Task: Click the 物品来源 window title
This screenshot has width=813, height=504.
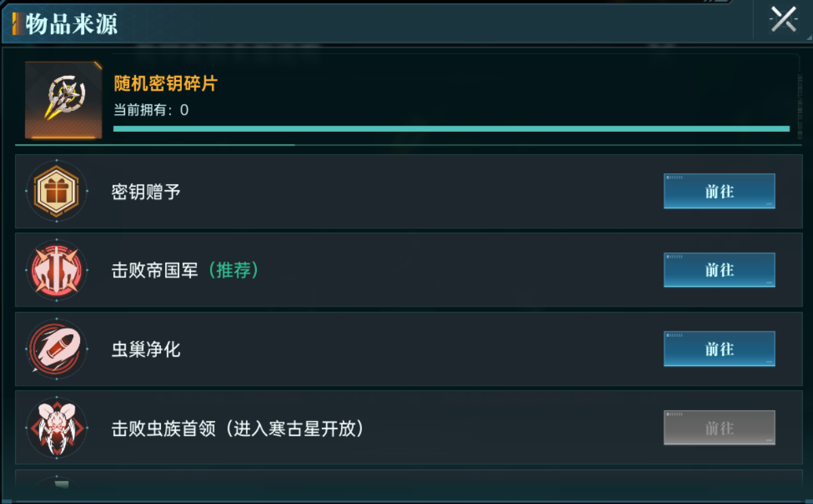Action: [71, 24]
